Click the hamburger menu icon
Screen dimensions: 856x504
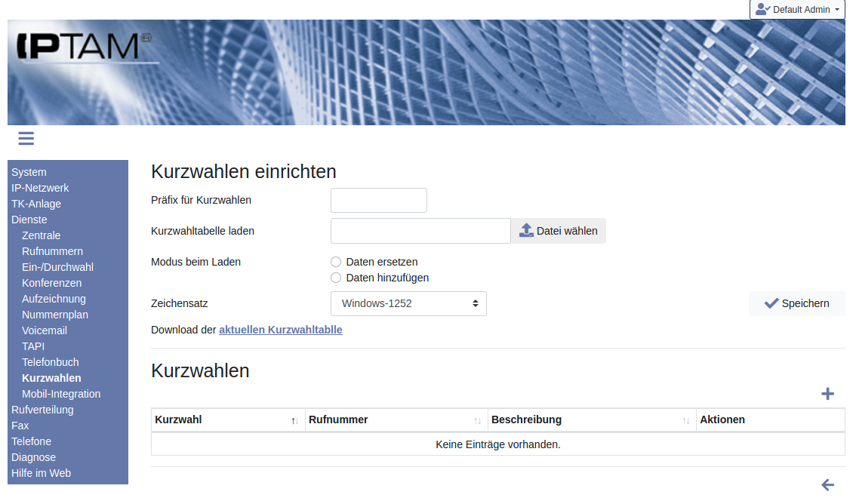[26, 138]
